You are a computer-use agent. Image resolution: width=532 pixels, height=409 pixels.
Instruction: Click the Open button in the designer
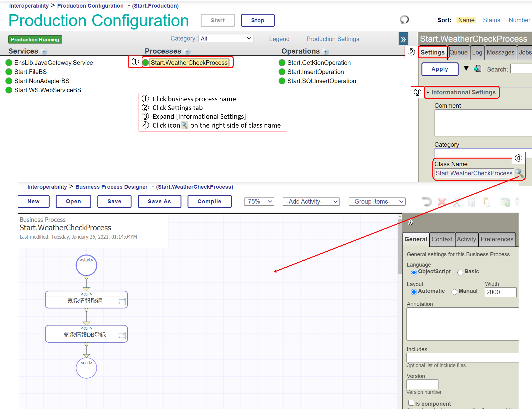(x=73, y=201)
